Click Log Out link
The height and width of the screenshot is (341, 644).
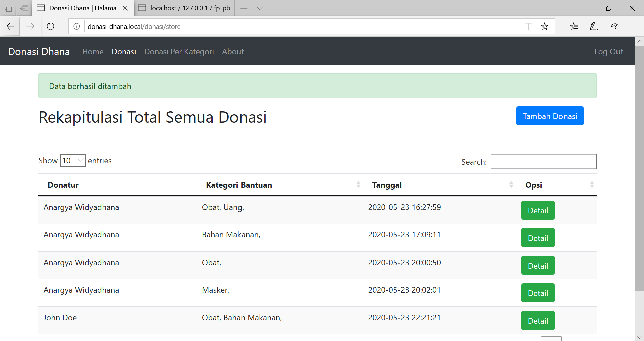[x=609, y=52]
